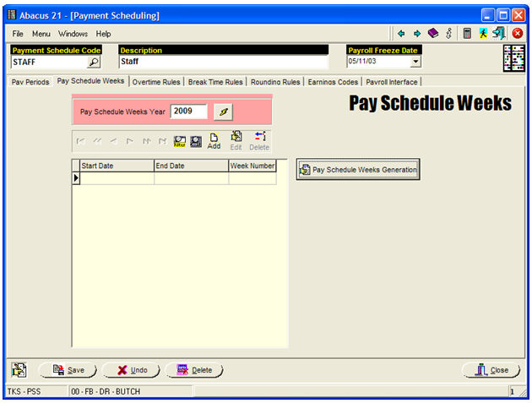
Task: Click the lightning refresh button beside year
Action: (x=223, y=112)
